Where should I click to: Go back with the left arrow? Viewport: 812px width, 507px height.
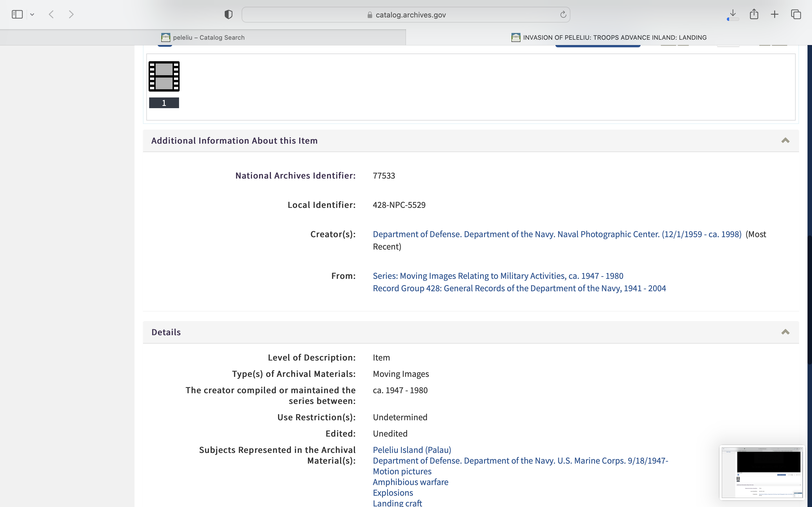coord(51,14)
